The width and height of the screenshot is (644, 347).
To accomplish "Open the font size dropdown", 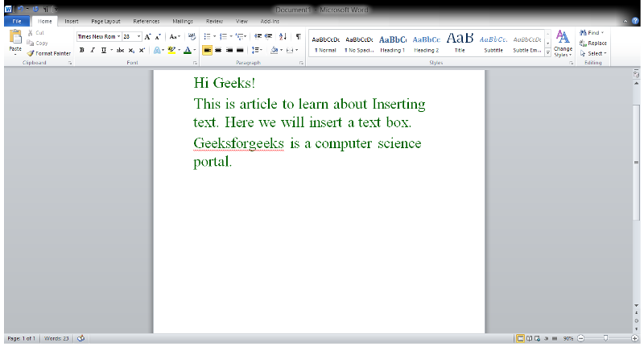I will pyautogui.click(x=138, y=36).
